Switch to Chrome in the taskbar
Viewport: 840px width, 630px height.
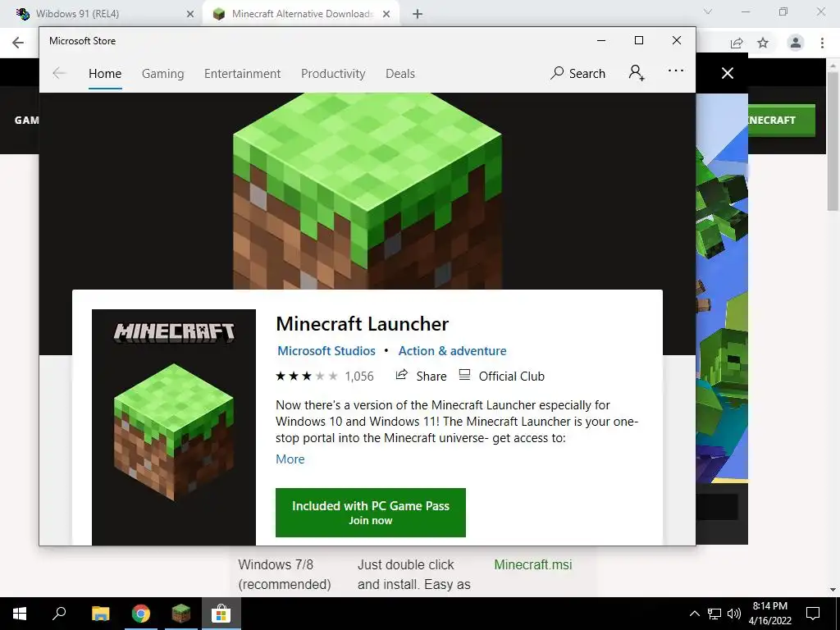pos(141,614)
